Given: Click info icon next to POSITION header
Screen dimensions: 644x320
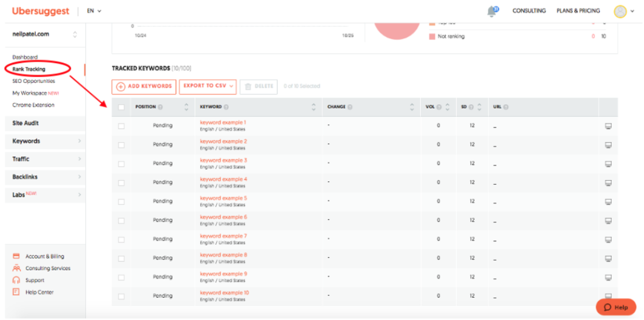Looking at the screenshot, I should tap(160, 107).
